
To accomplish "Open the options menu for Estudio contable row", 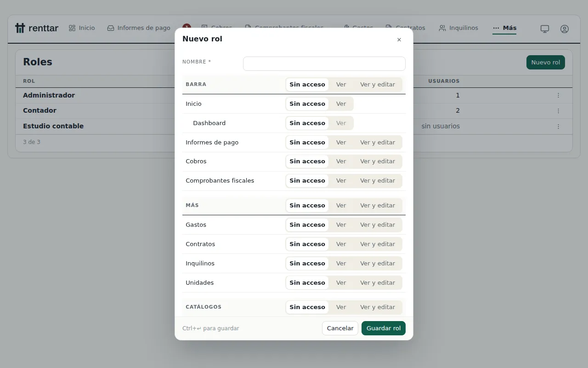I will pos(558,126).
